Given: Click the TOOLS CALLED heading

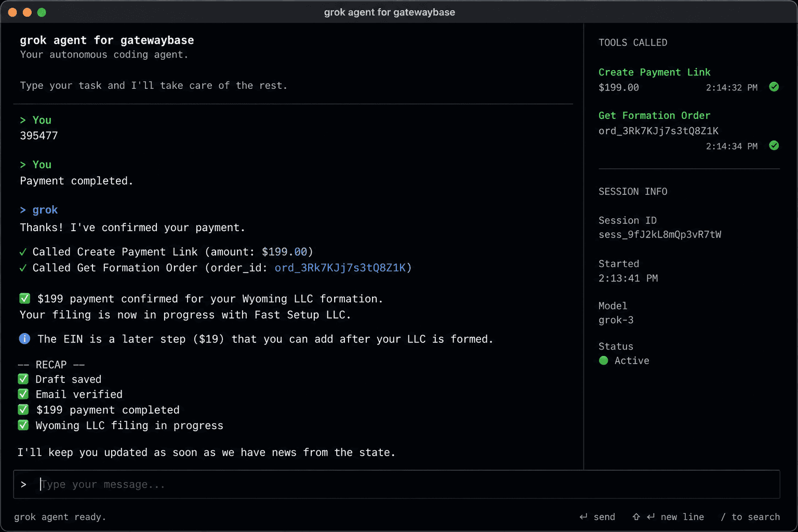Looking at the screenshot, I should 633,43.
